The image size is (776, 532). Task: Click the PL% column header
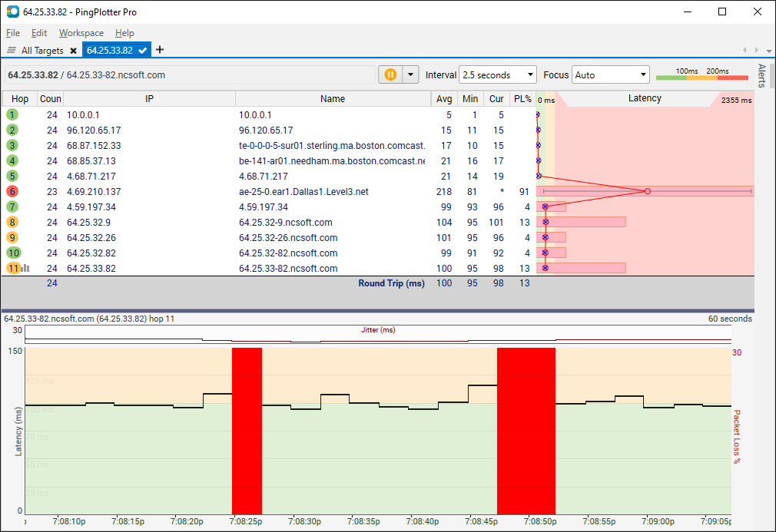point(522,99)
